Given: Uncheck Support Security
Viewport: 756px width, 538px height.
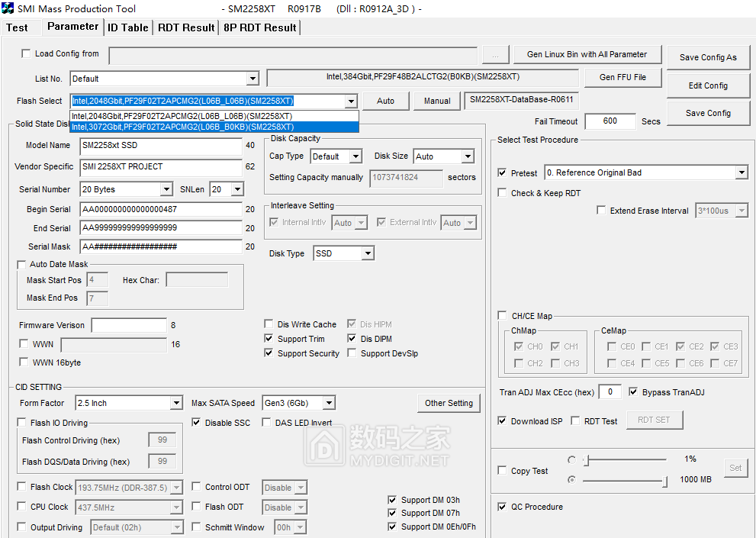Looking at the screenshot, I should point(269,353).
